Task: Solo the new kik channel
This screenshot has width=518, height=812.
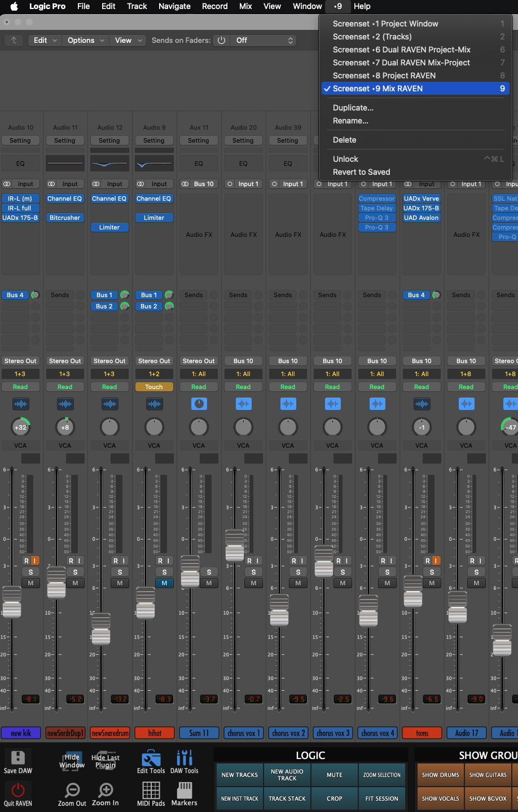Action: 30,572
